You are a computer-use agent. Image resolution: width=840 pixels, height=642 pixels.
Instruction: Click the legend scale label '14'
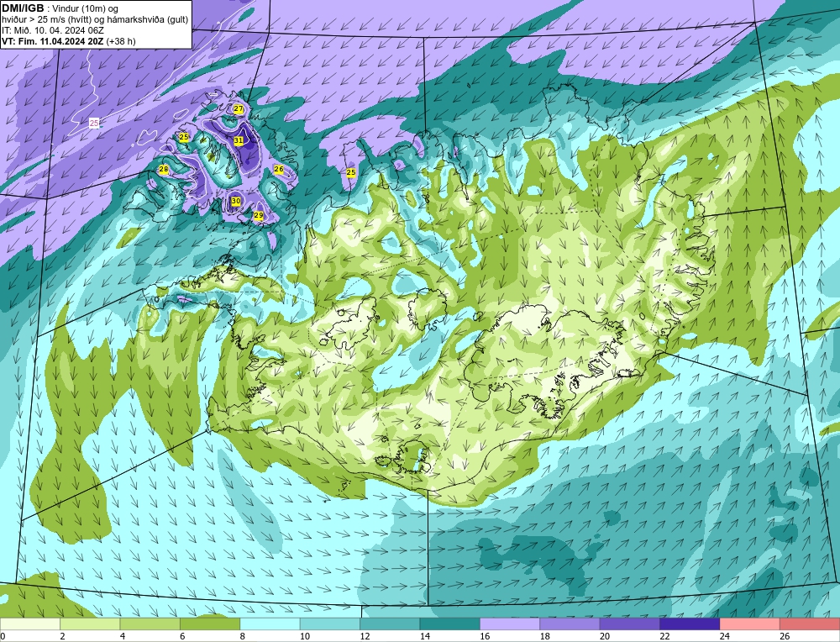click(x=425, y=636)
